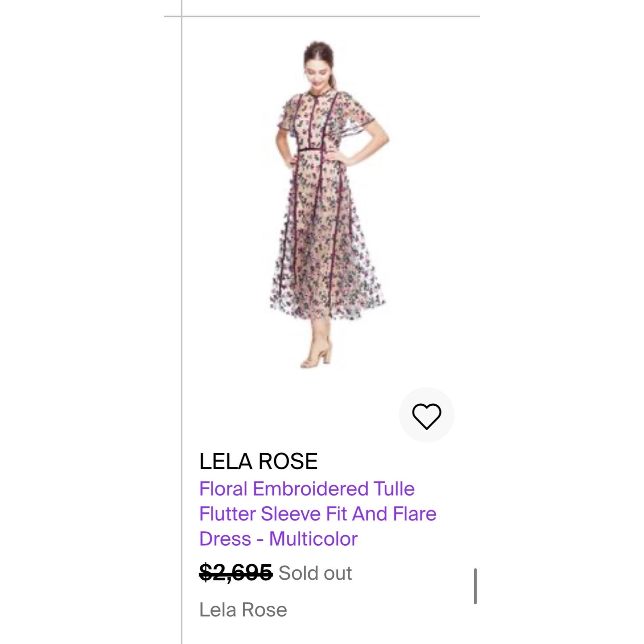Image resolution: width=644 pixels, height=644 pixels.
Task: Click the struck-through $2,695 price
Action: point(236,572)
